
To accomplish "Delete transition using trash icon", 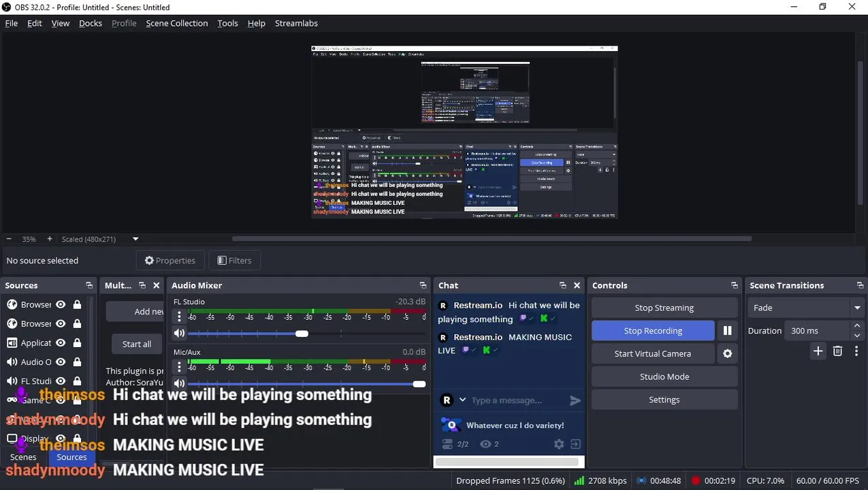I will click(838, 351).
